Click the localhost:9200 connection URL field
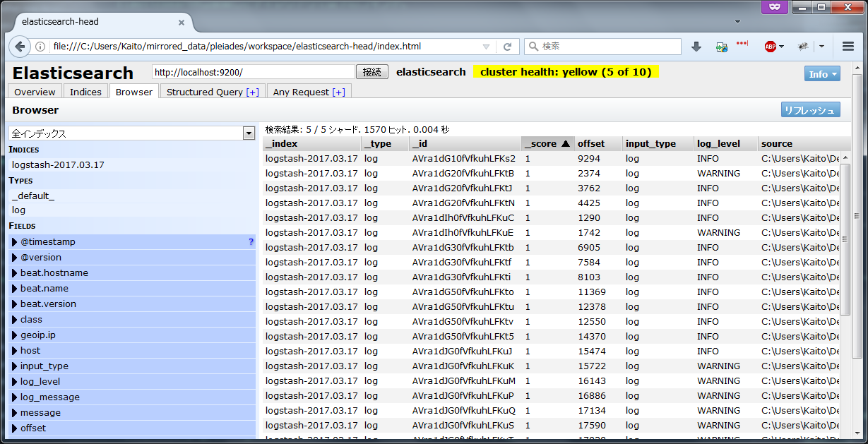This screenshot has width=868, height=444. tap(254, 72)
